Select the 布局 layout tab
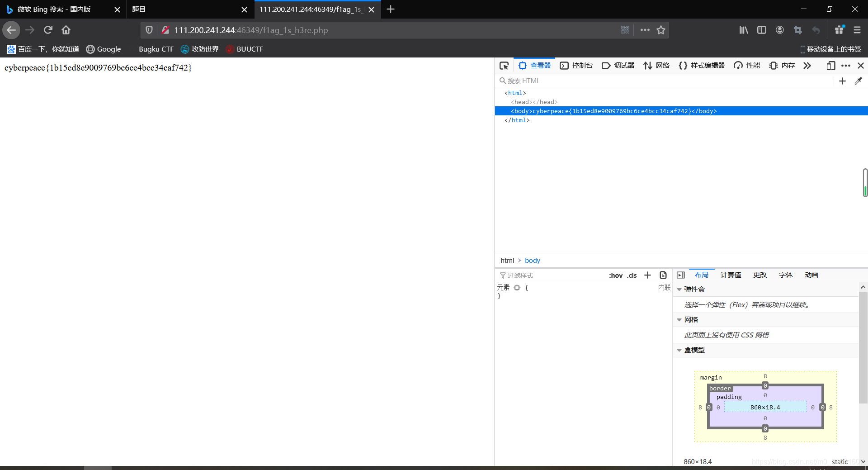This screenshot has height=470, width=868. pos(702,275)
